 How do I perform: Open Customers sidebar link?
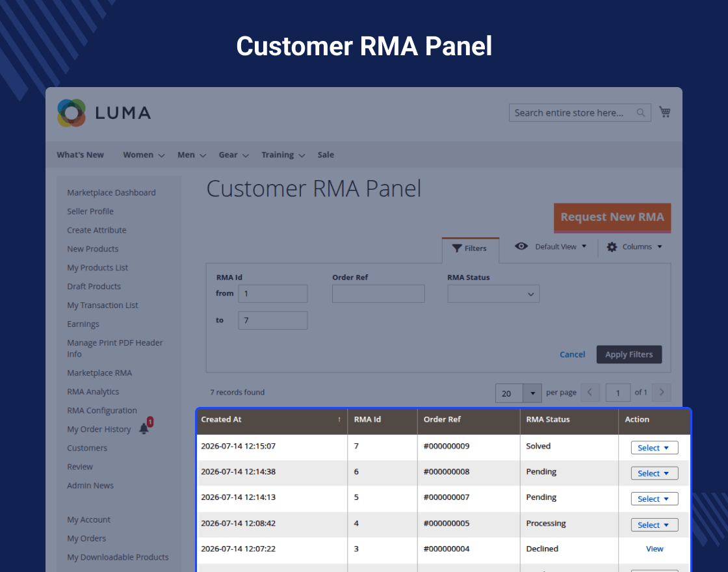(87, 448)
